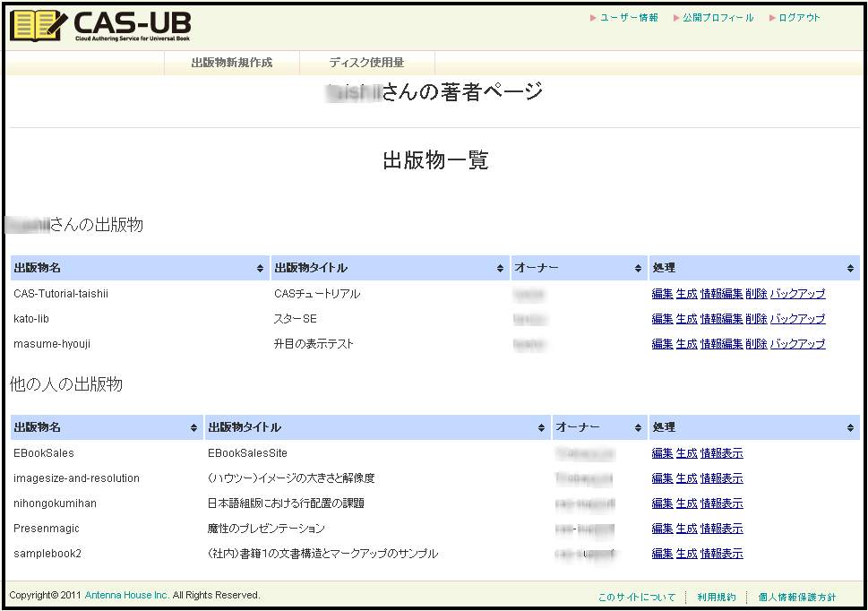
Task: Click the Antenna House Inc. copyright link
Action: tap(126, 595)
